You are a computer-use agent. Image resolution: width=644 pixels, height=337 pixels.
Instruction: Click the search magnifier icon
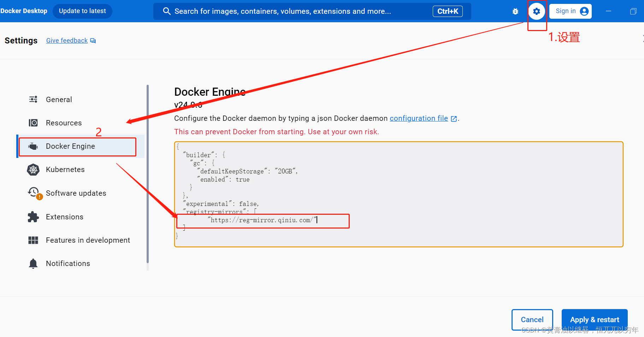point(166,11)
